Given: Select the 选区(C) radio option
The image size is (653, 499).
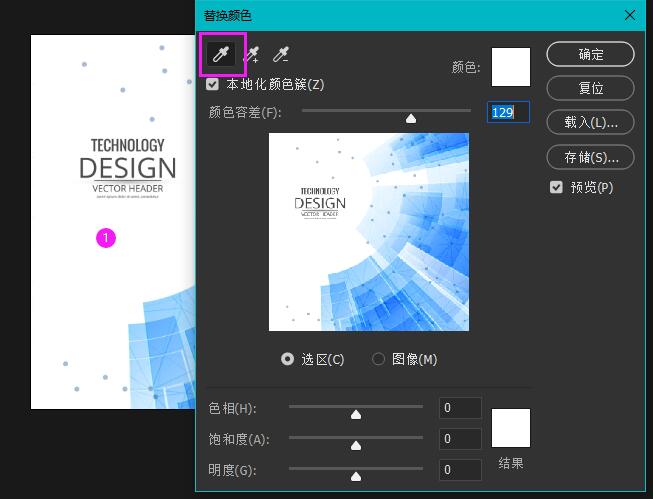Looking at the screenshot, I should pos(287,359).
